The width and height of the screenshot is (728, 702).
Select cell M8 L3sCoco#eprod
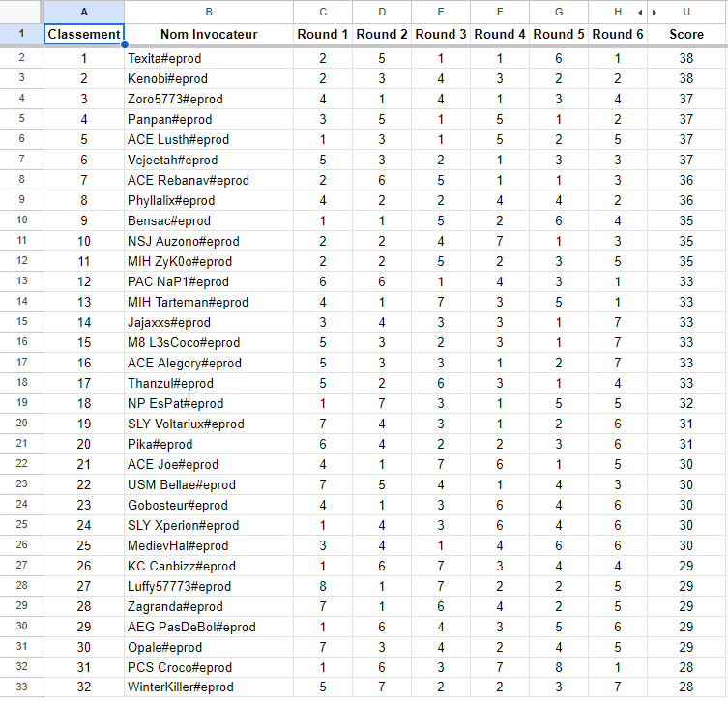pos(209,342)
